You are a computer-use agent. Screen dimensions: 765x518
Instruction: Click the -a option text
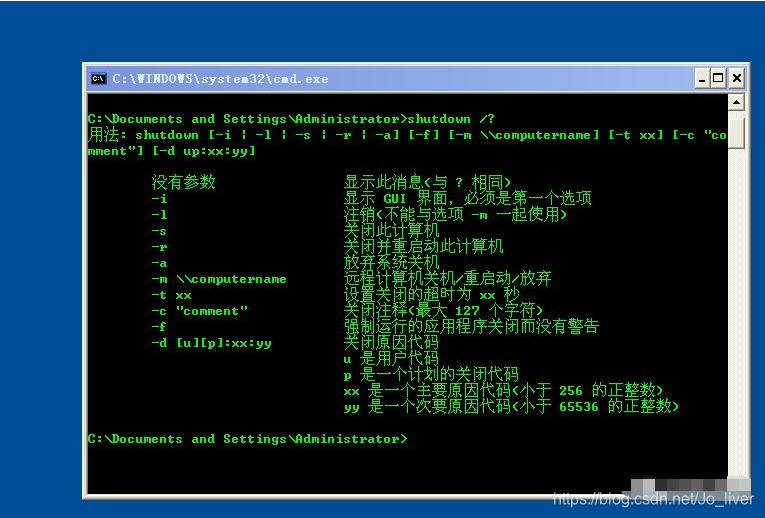pyautogui.click(x=159, y=263)
